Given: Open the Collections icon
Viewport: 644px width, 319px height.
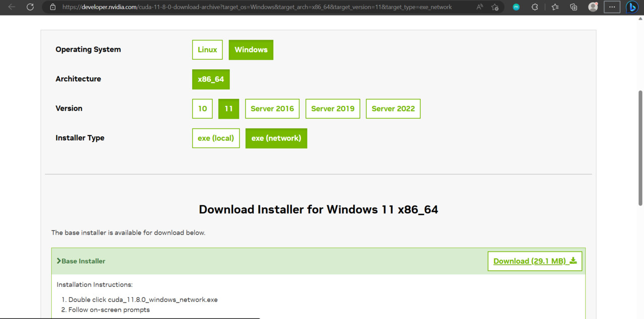Looking at the screenshot, I should click(574, 7).
